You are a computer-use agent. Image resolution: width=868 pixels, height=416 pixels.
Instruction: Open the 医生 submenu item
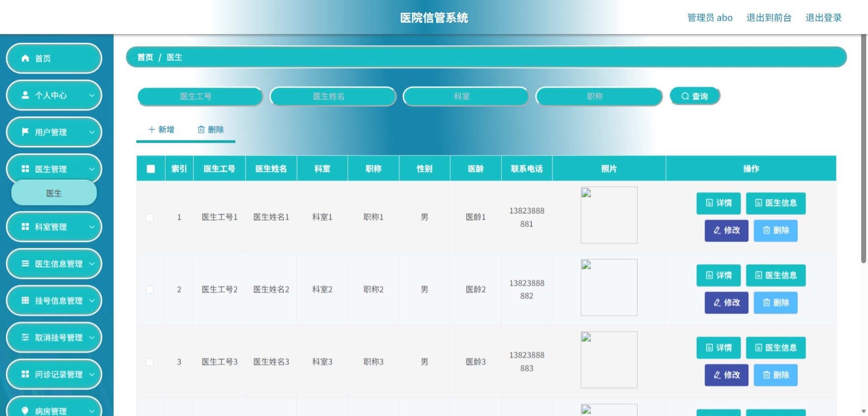point(54,193)
